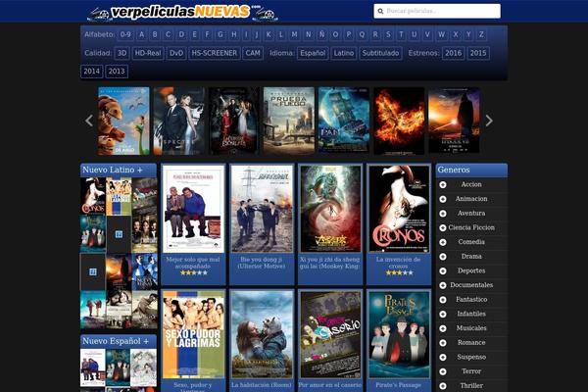Select the Subtitulado language filter

tap(380, 53)
